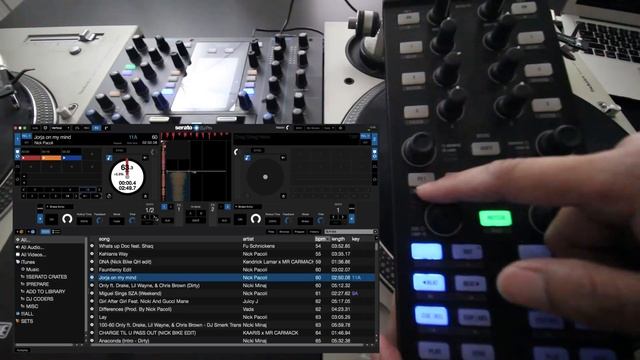Open right FX effect selection dropdown

click(x=248, y=207)
